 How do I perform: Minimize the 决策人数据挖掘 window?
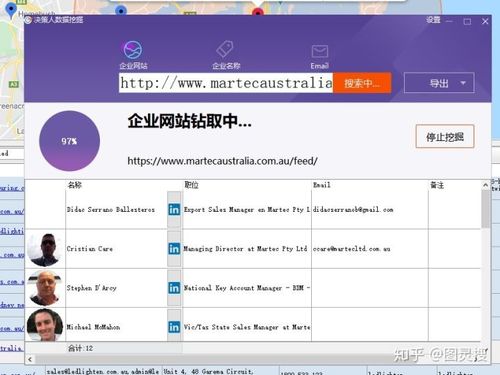click(449, 21)
